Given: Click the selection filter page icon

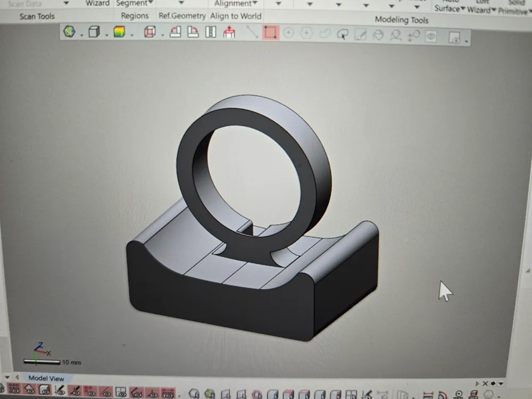Looking at the screenshot, I should [454, 38].
